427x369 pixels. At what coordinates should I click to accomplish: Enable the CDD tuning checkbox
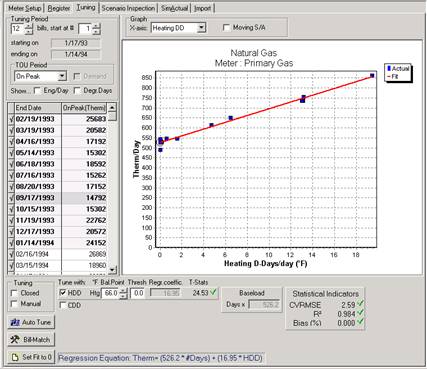click(63, 305)
